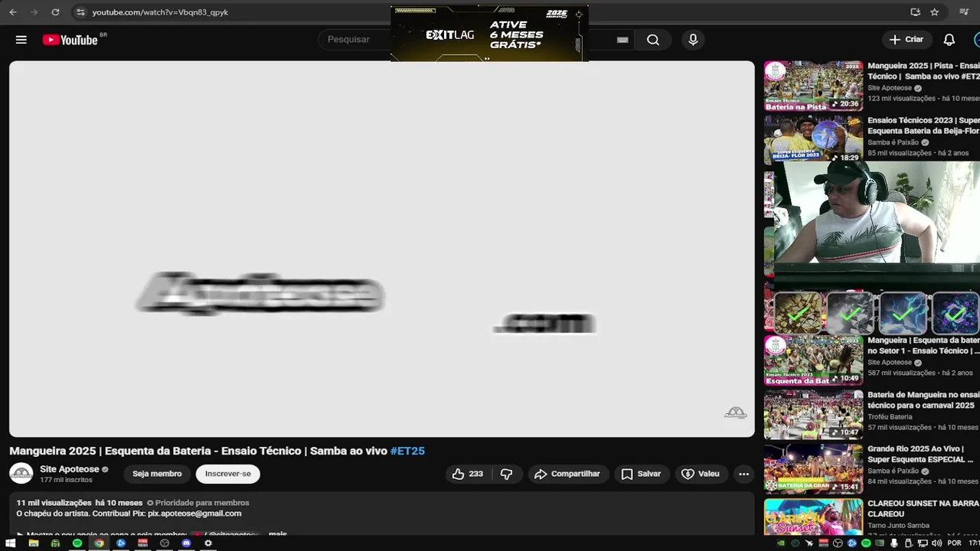The image size is (980, 551).
Task: Open Discord from the taskbar
Action: [x=186, y=543]
